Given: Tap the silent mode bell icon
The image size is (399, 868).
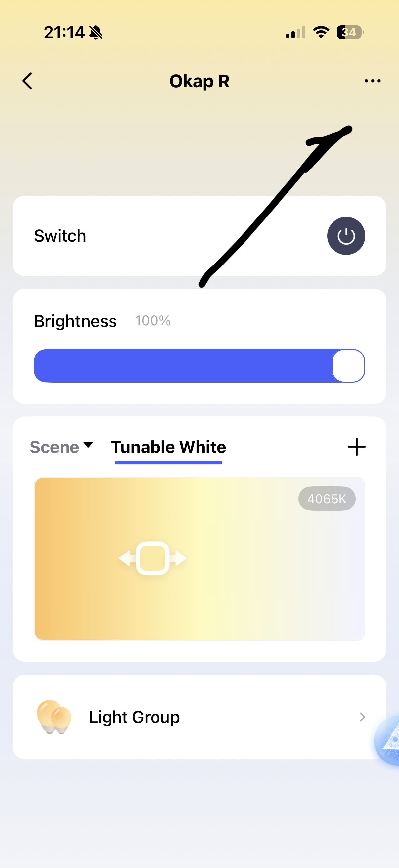Looking at the screenshot, I should click(96, 33).
